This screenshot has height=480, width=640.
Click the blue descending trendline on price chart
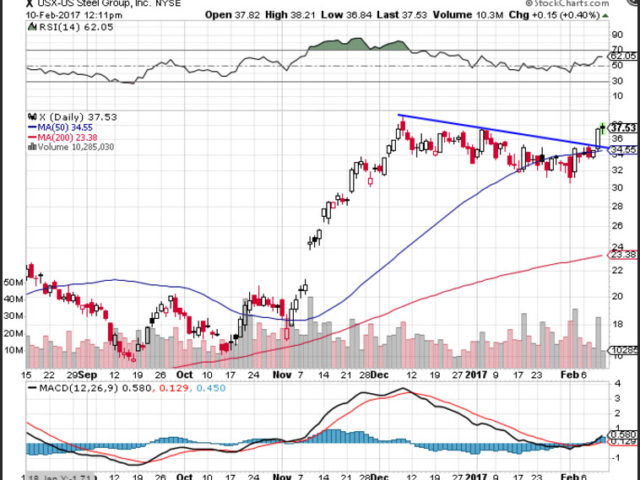(x=502, y=131)
